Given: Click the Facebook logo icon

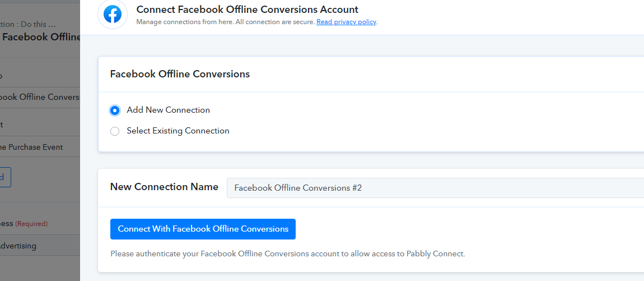Looking at the screenshot, I should (112, 15).
